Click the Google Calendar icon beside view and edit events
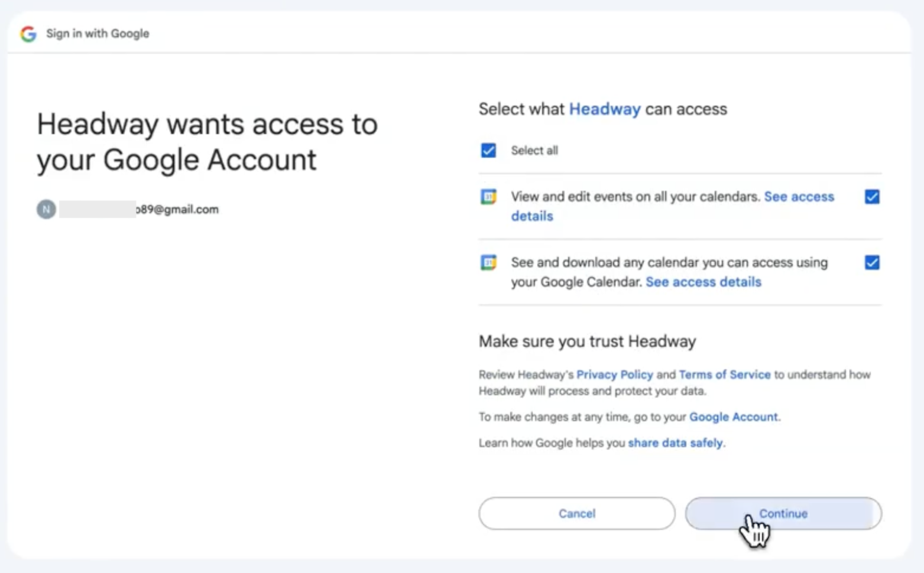The height and width of the screenshot is (573, 924). tap(488, 197)
